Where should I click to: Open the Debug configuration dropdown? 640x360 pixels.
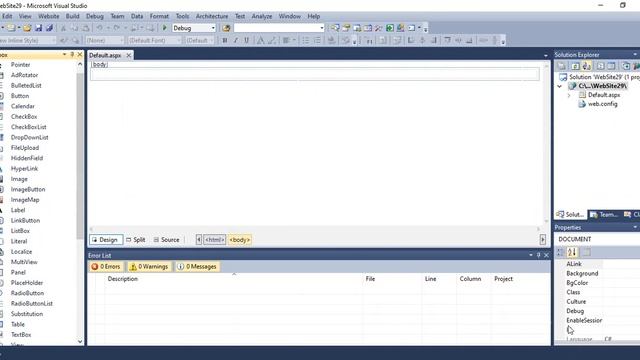pyautogui.click(x=213, y=28)
